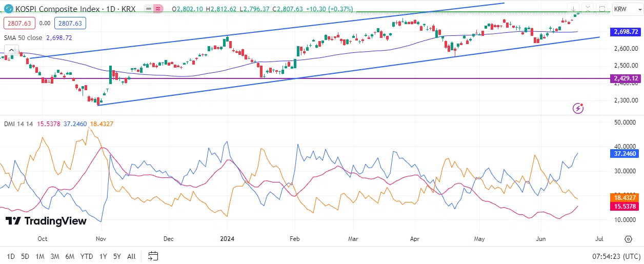Screen dimensions: 644x264
Task: Switch to the 5Y range
Action: pos(117,256)
